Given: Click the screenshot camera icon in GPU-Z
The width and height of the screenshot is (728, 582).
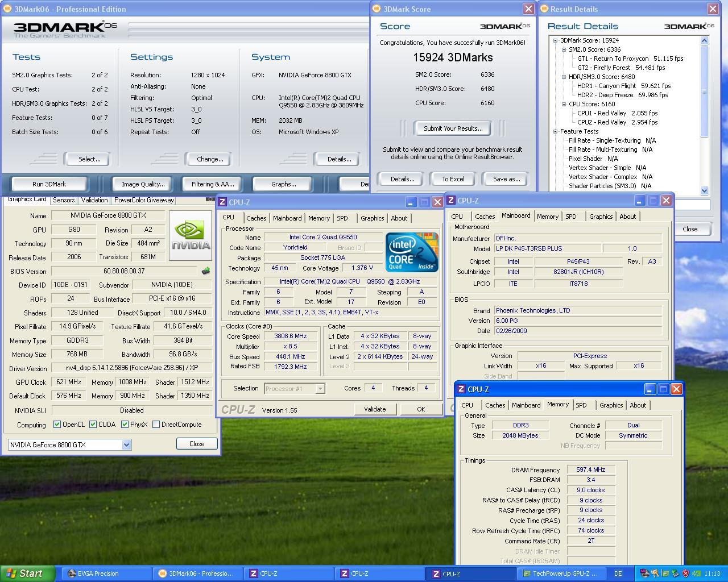Looking at the screenshot, I should click(x=209, y=199).
